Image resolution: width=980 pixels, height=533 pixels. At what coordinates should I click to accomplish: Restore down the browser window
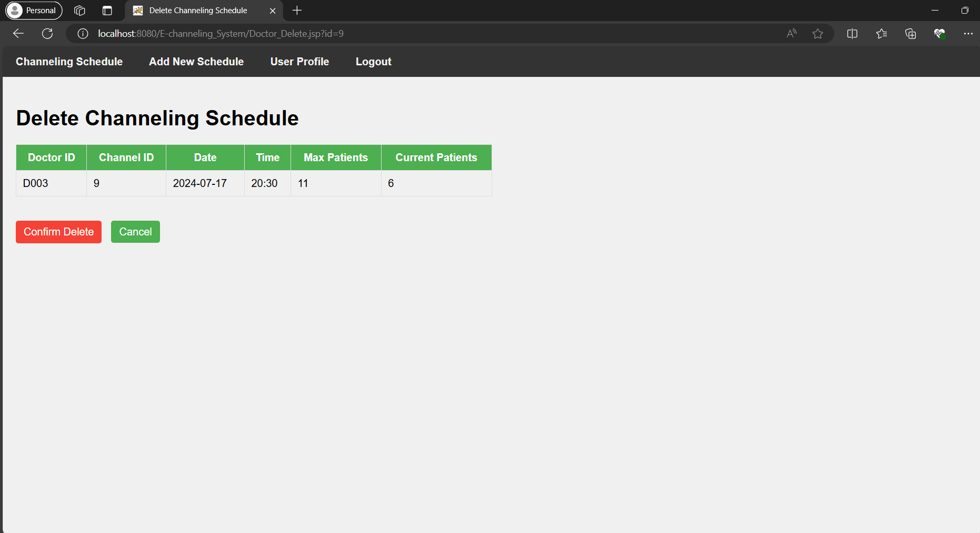click(x=965, y=11)
